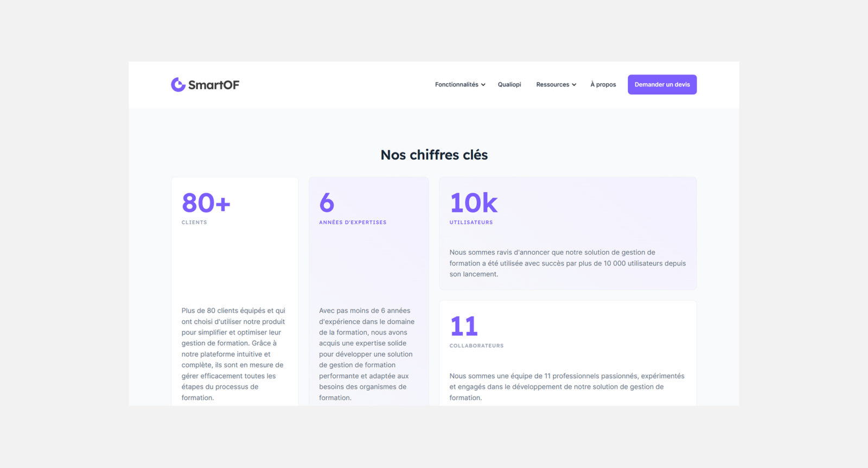
Task: Select the large number 6 figure
Action: [x=327, y=203]
